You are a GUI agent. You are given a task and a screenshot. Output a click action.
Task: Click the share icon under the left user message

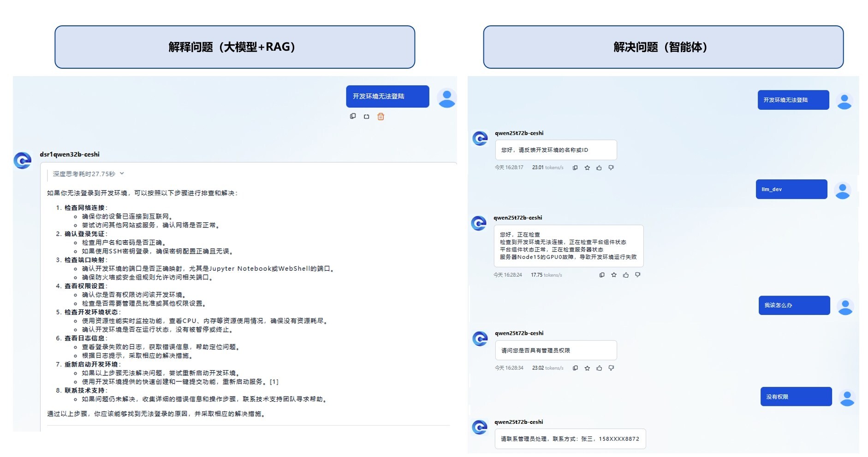[x=366, y=117]
